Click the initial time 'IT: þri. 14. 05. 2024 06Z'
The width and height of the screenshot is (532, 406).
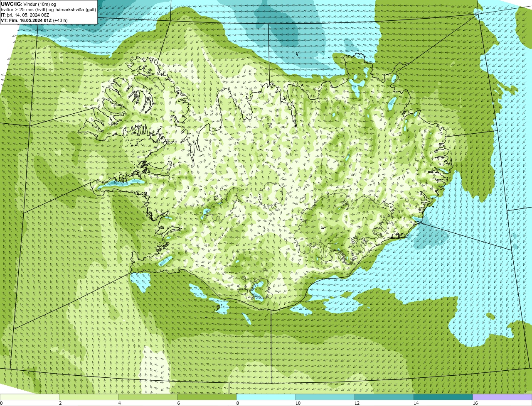25,15
